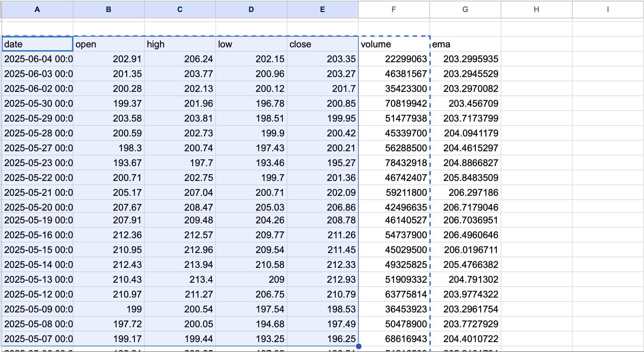
Task: Select column G header
Action: click(465, 10)
